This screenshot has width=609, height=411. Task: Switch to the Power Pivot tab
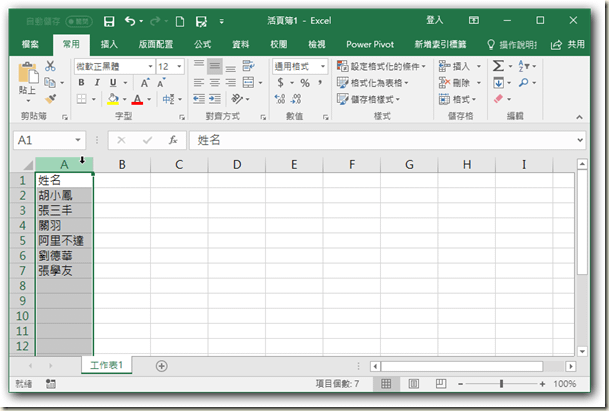click(x=370, y=45)
